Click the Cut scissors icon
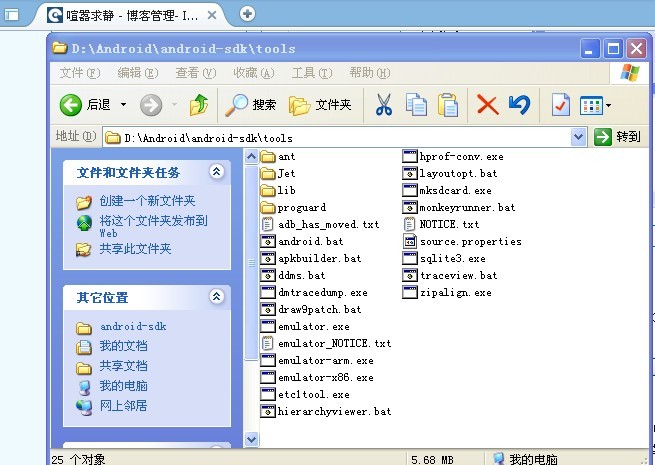This screenshot has height=465, width=655. (383, 104)
